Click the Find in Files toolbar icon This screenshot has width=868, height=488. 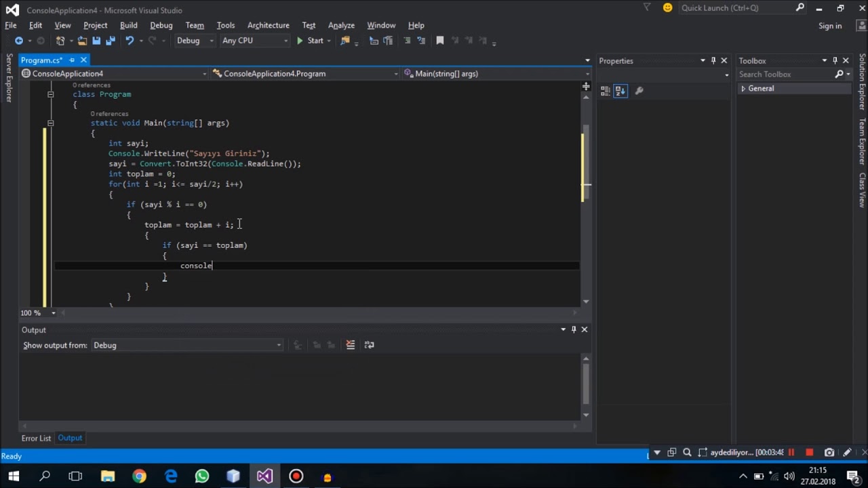tap(345, 41)
